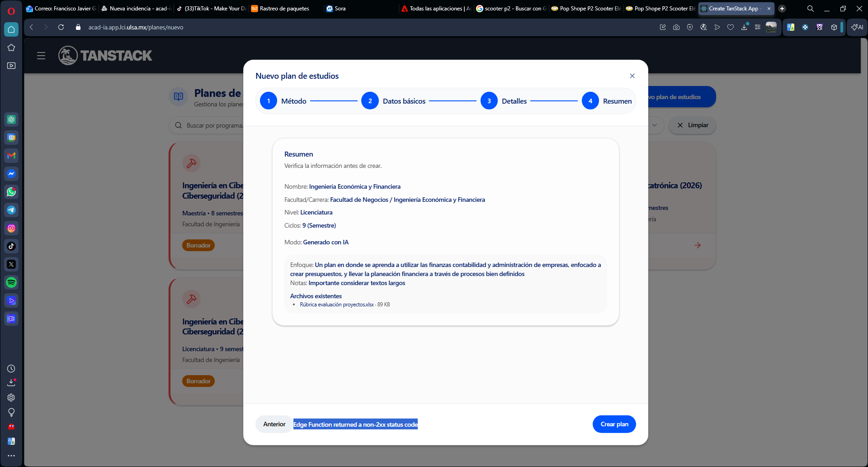The image size is (868, 467).
Task: Expand the filter dropdown beside Limpiar
Action: (x=654, y=125)
